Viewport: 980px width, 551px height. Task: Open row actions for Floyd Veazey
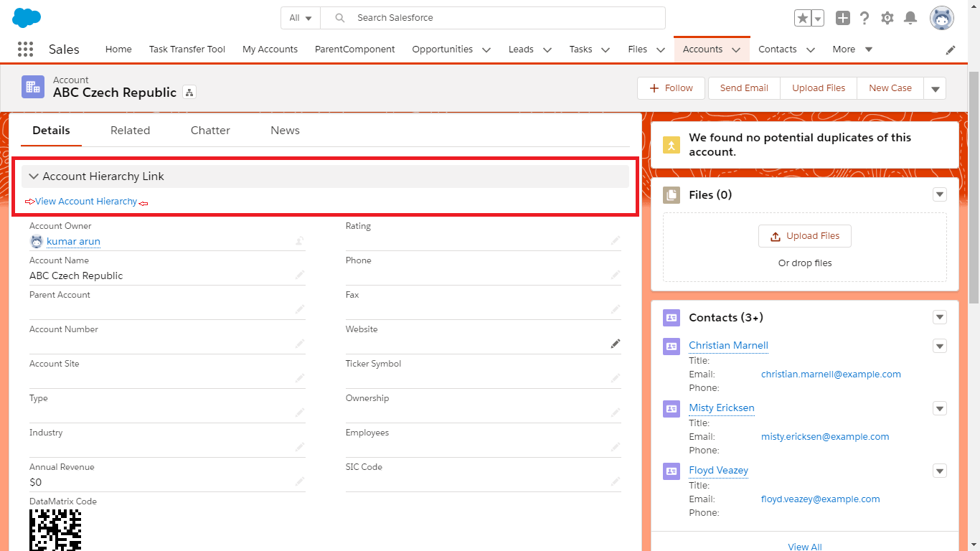pyautogui.click(x=940, y=471)
